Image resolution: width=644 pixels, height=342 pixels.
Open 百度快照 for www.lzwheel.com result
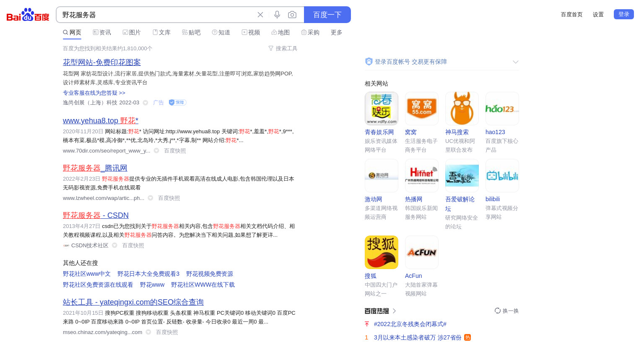pyautogui.click(x=169, y=198)
